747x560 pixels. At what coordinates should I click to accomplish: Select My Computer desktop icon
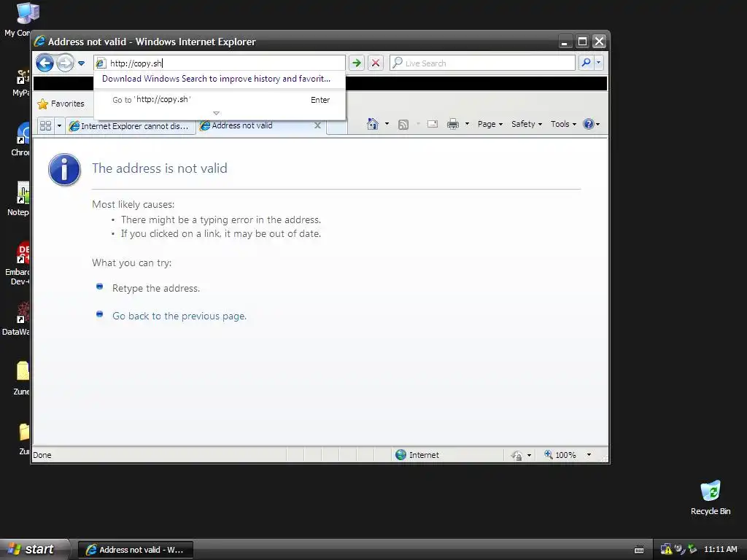point(18,20)
